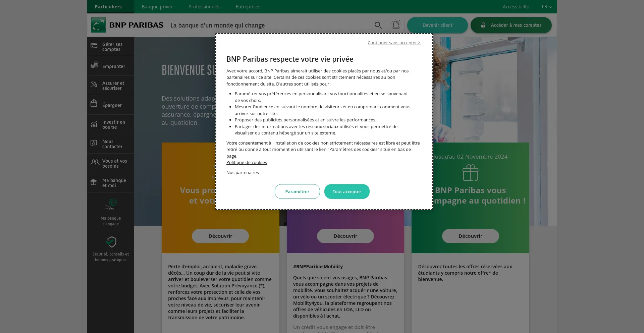Click the Paramétrer button

pos(297,191)
